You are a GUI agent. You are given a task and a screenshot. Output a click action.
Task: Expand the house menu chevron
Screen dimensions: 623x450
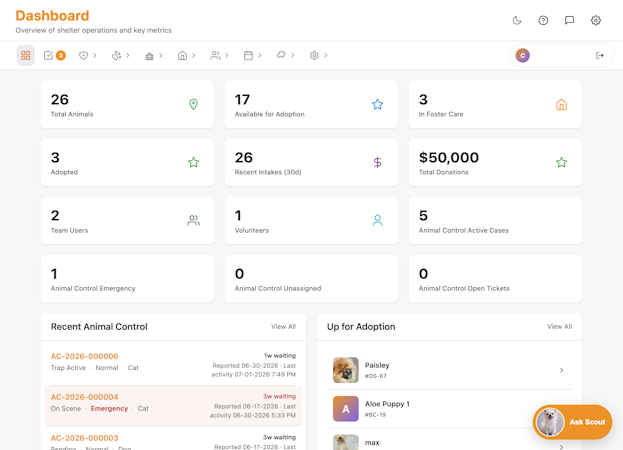[193, 56]
